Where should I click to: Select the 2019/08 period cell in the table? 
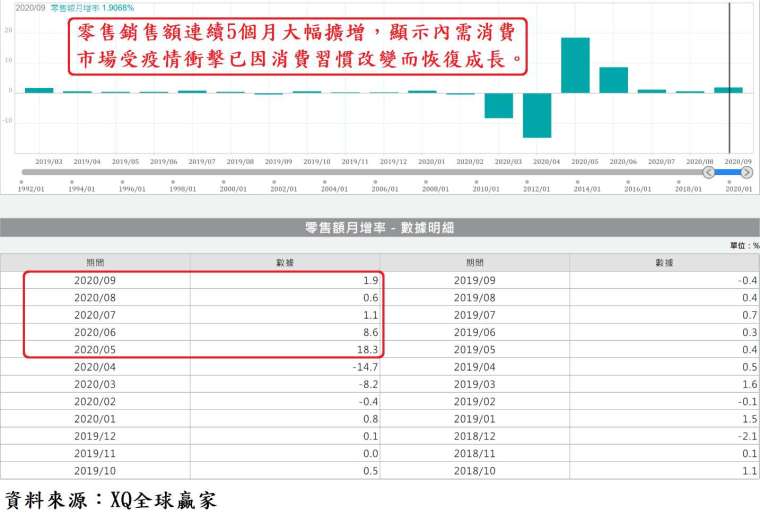point(475,298)
